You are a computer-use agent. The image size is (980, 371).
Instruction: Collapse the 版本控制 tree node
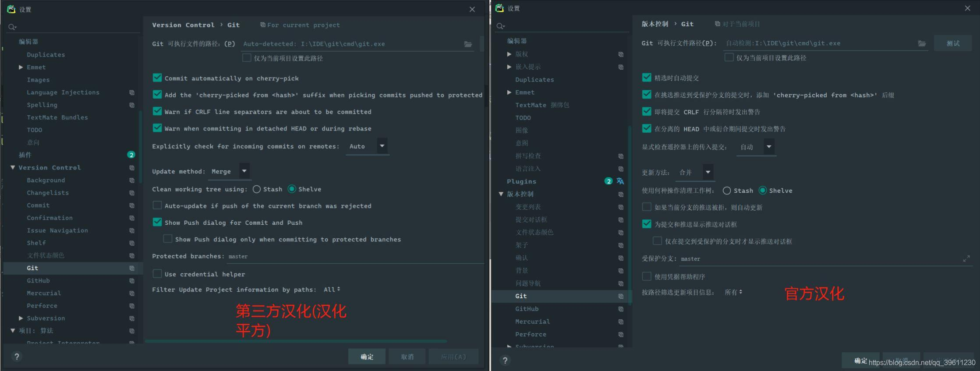pyautogui.click(x=501, y=194)
